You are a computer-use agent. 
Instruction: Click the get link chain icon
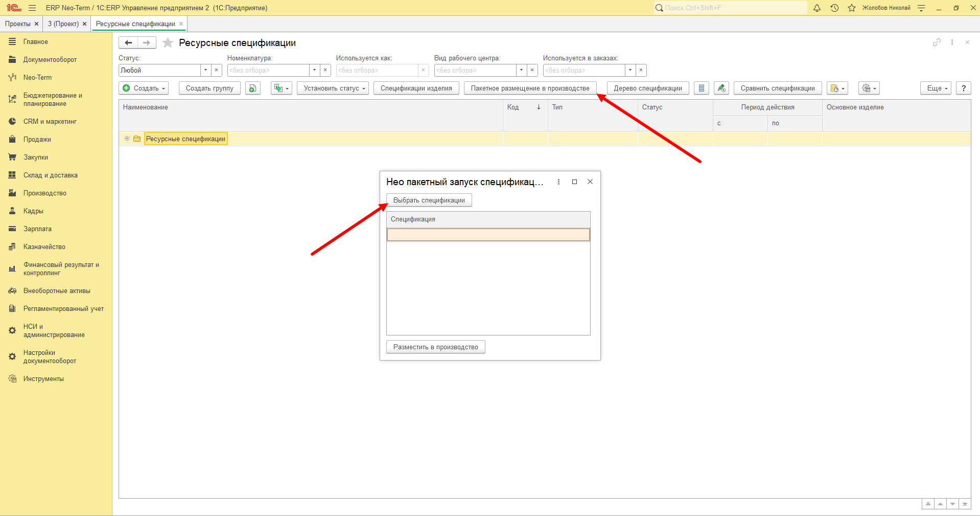pos(937,42)
